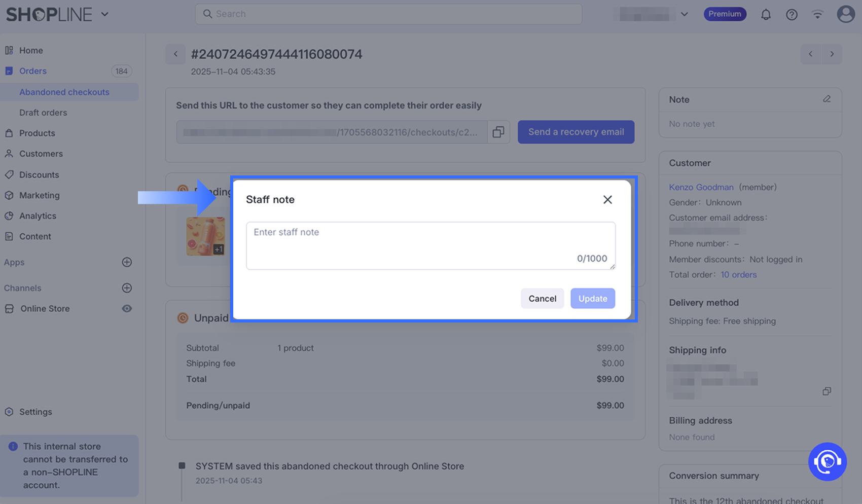Open the help question mark icon

(x=792, y=15)
